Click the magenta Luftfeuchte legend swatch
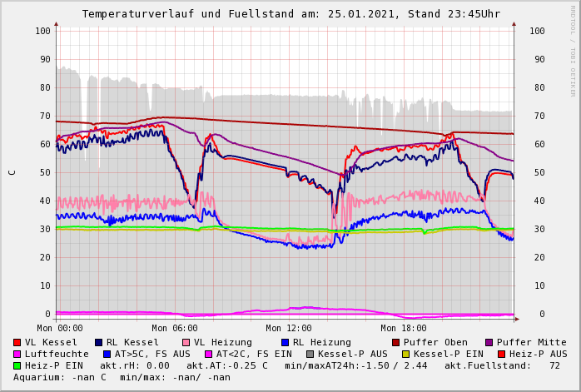Image resolution: width=581 pixels, height=392 pixels. 17,354
